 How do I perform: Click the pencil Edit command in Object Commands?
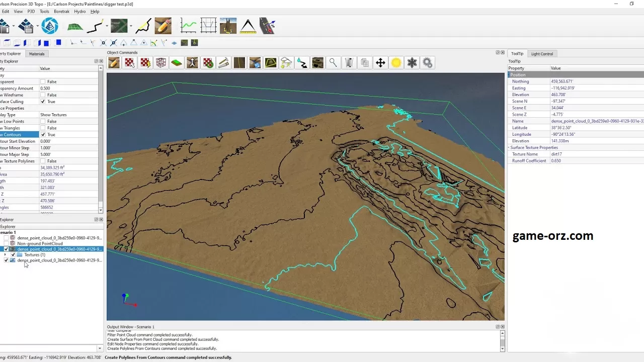tap(114, 63)
